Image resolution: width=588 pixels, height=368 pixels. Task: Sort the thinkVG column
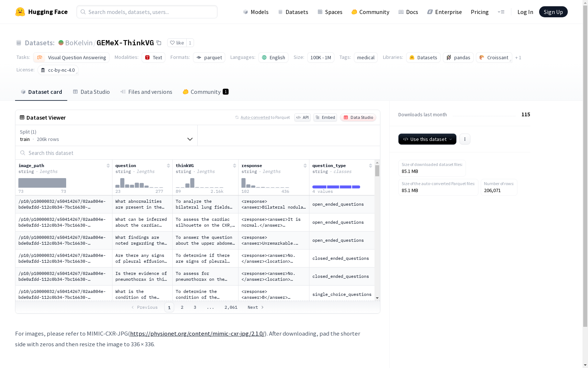click(x=234, y=166)
